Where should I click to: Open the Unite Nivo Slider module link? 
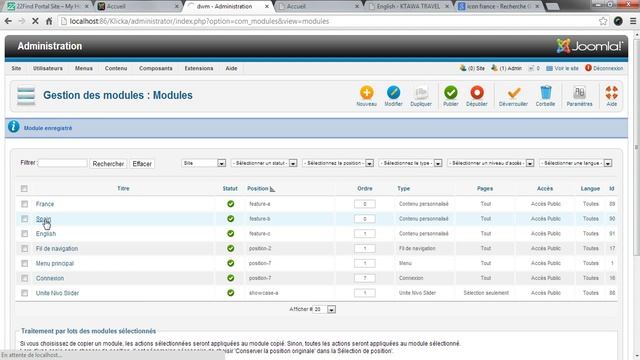pyautogui.click(x=57, y=293)
